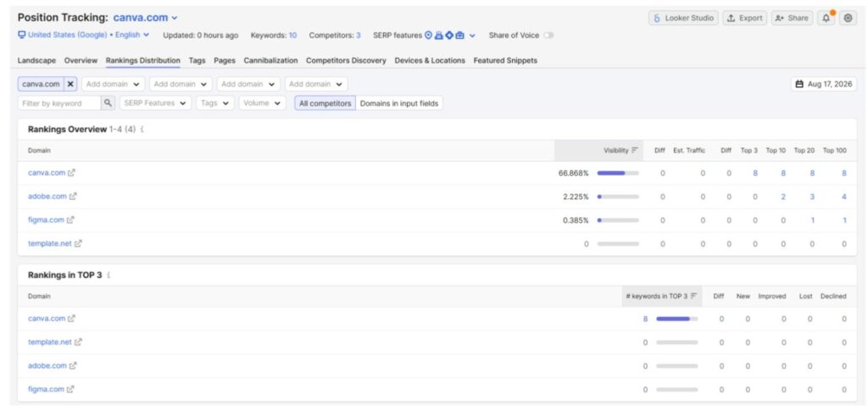Viewport: 868px width, 406px height.
Task: Open the Volume filter dropdown
Action: [263, 103]
